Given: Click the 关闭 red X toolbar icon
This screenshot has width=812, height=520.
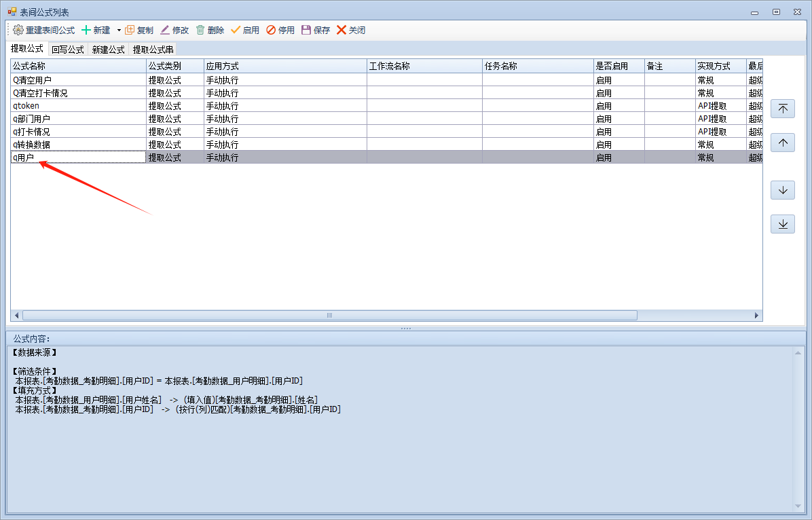Looking at the screenshot, I should coord(342,30).
